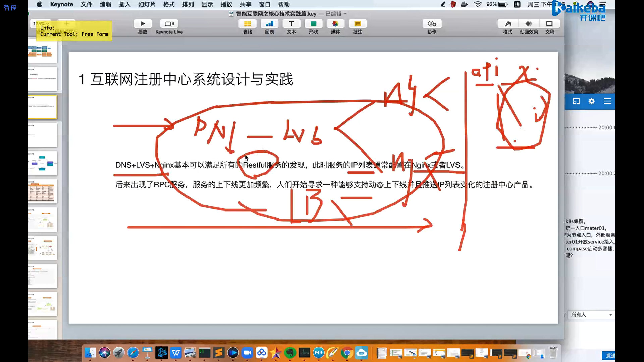644x362 pixels.
Task: Select the flowchart slide thumbnail with teal boxes
Action: pyautogui.click(x=43, y=163)
